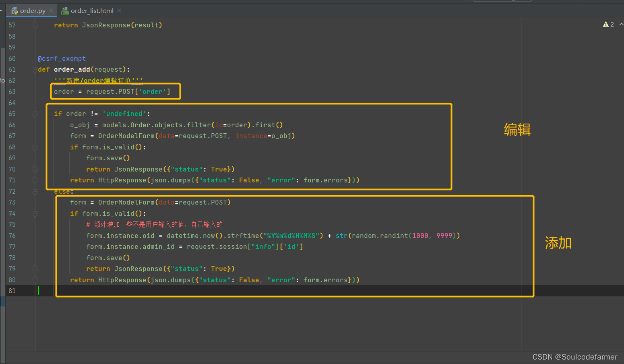The image size is (624, 364).
Task: Jump to next problem using the arrow by warnings
Action: pyautogui.click(x=621, y=25)
